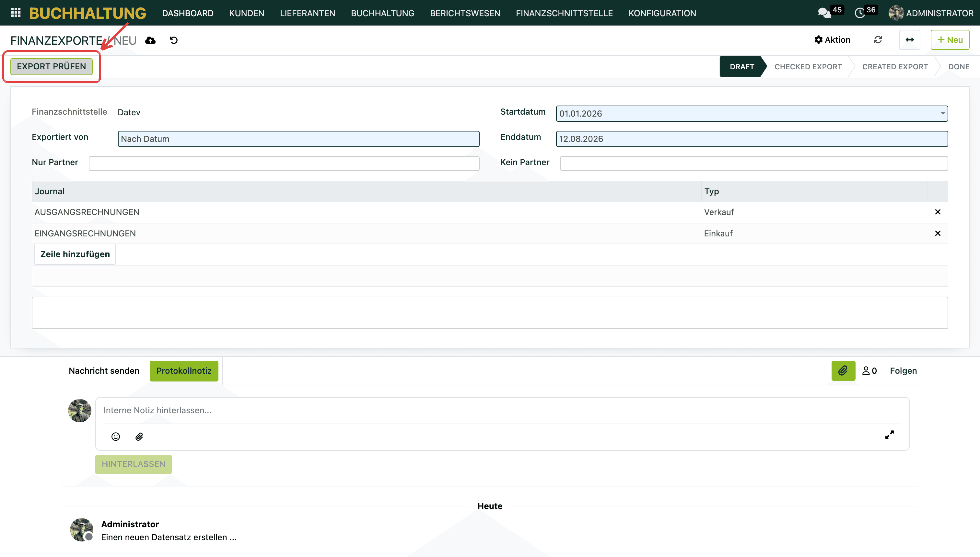Open the Exportiert von selection field
980x557 pixels.
(298, 139)
